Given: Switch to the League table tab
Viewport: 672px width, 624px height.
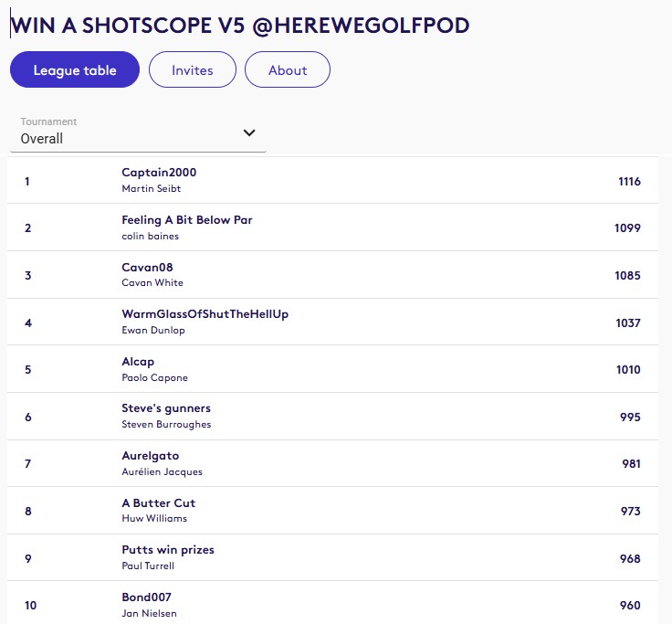Looking at the screenshot, I should click(x=75, y=70).
